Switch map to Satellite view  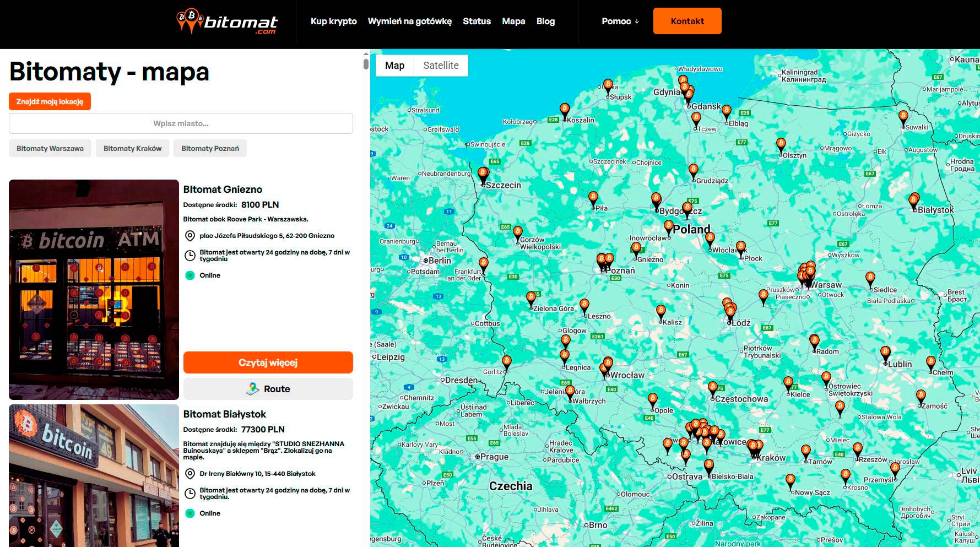pos(441,66)
